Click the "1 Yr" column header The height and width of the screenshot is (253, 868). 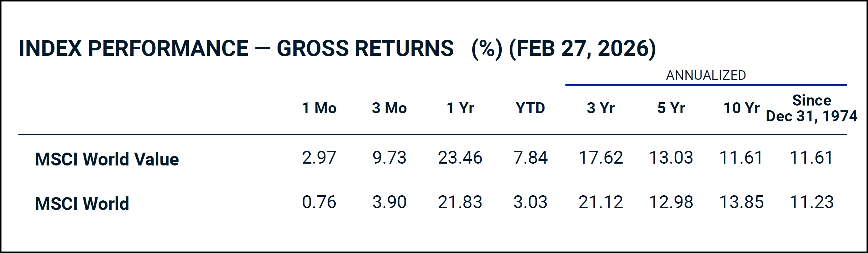[460, 108]
